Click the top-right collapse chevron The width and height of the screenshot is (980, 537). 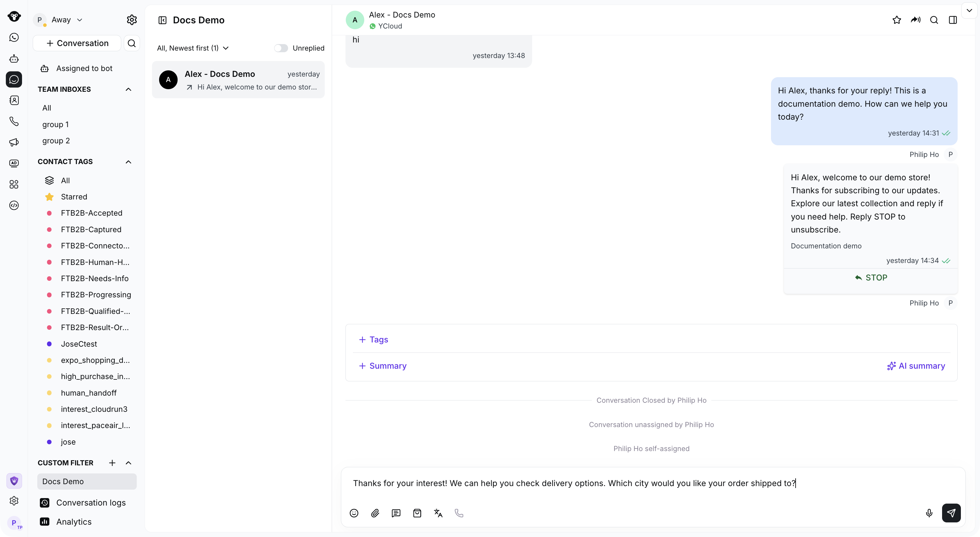pyautogui.click(x=969, y=11)
